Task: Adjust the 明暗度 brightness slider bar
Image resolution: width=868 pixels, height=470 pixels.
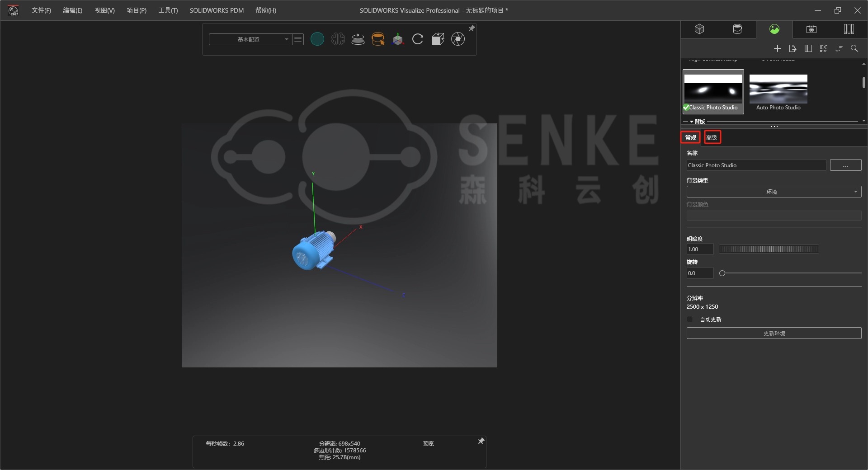Action: pyautogui.click(x=769, y=249)
